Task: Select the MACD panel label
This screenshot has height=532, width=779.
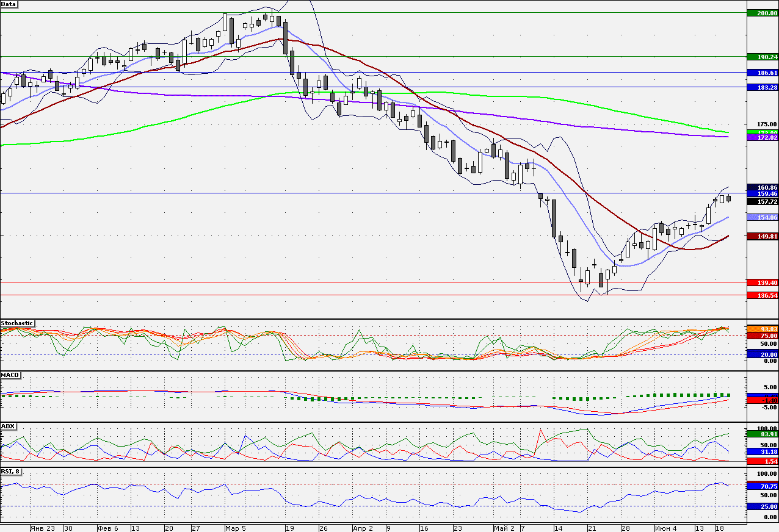Action: click(9, 374)
